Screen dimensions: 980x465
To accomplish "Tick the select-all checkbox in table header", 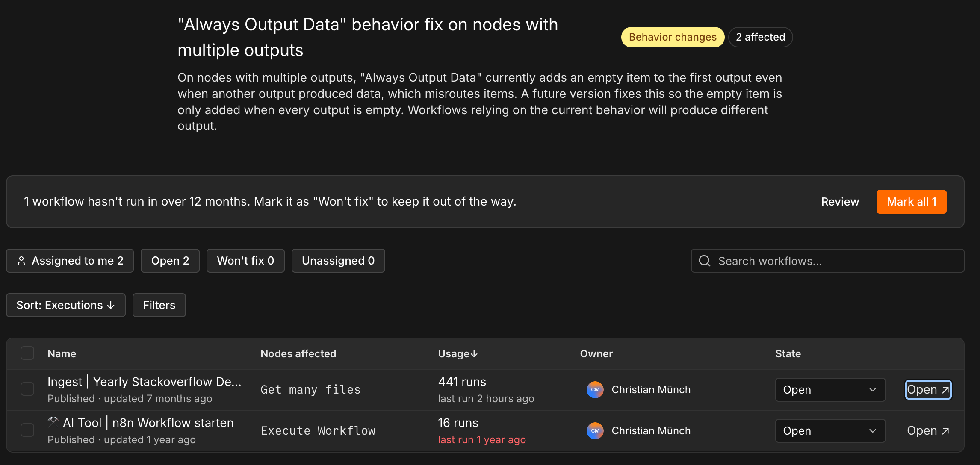I will [x=27, y=353].
